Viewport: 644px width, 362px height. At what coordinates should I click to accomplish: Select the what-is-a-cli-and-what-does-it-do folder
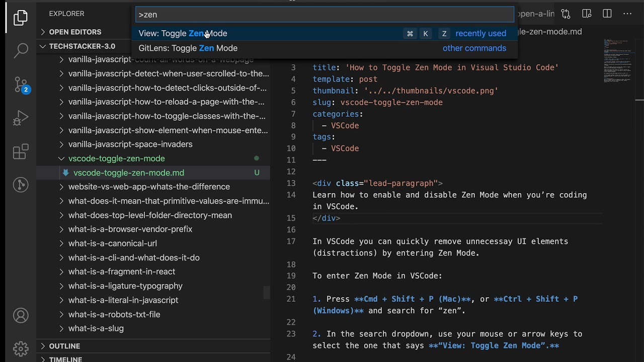134,257
